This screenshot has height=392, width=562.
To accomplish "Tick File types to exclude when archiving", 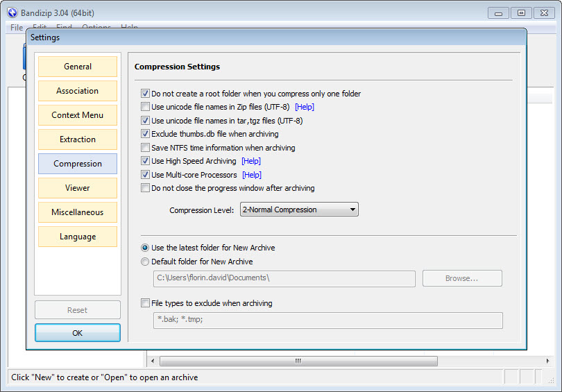I will [145, 303].
